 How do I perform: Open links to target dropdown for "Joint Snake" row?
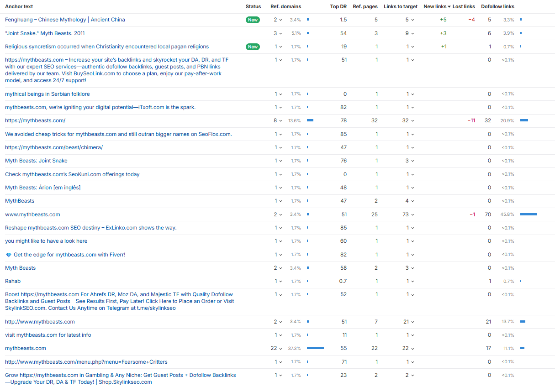pyautogui.click(x=410, y=33)
